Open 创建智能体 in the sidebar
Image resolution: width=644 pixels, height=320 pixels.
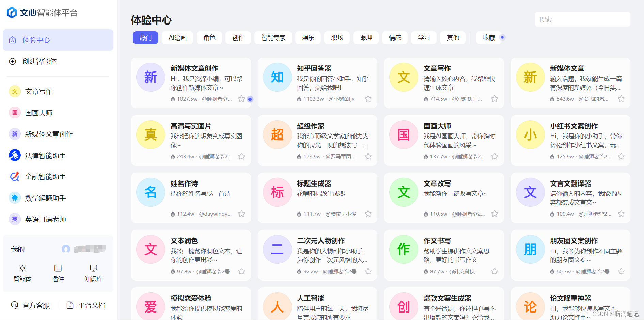[x=58, y=61]
